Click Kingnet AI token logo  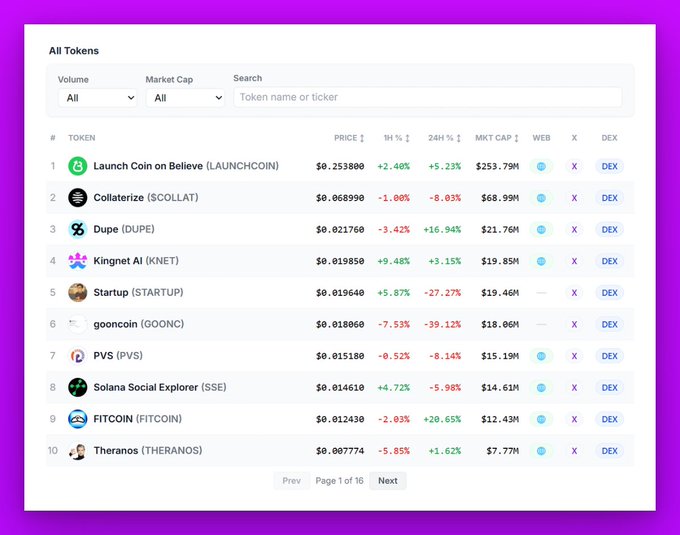coord(78,261)
